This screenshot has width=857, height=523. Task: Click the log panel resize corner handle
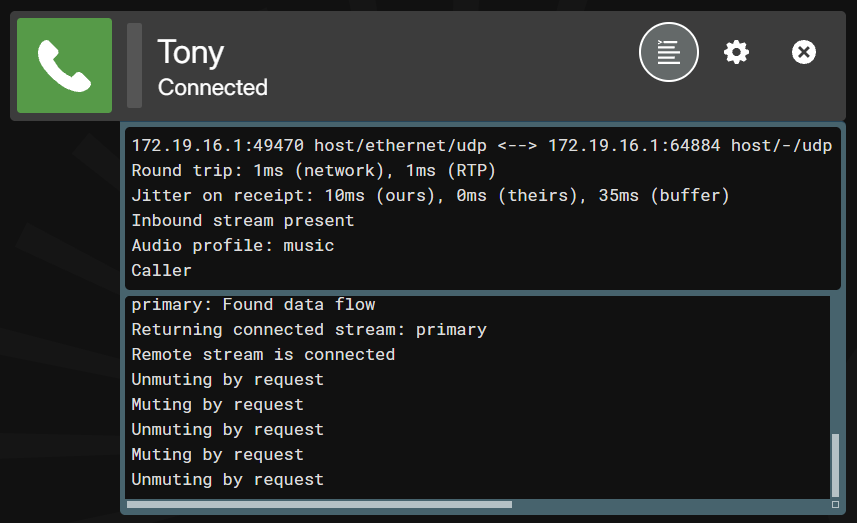[835, 504]
